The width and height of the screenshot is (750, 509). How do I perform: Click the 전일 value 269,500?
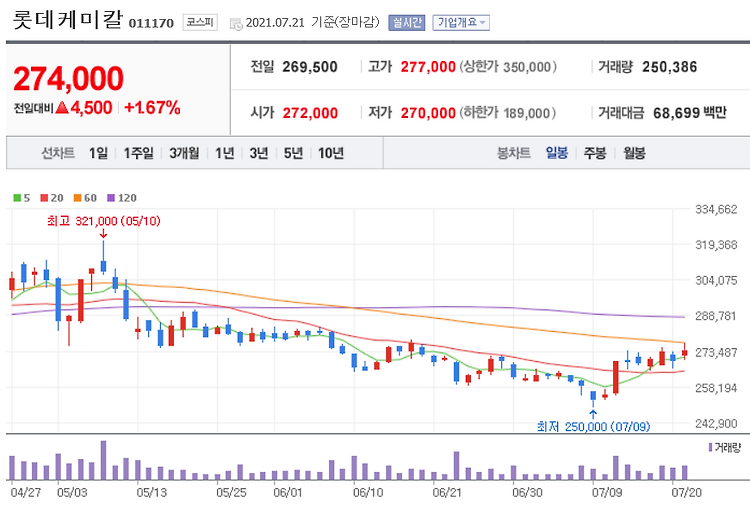(310, 67)
